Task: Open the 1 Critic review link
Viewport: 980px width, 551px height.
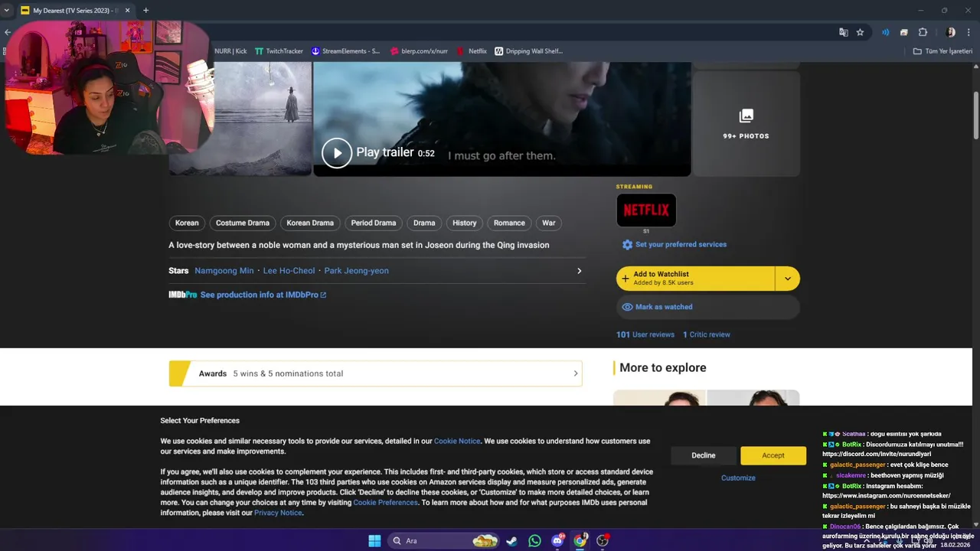Action: pyautogui.click(x=707, y=334)
